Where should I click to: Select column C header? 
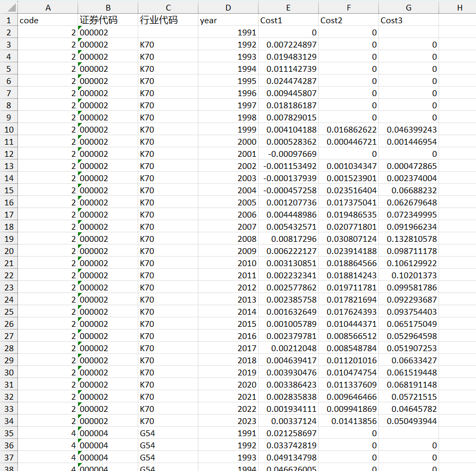coord(168,7)
